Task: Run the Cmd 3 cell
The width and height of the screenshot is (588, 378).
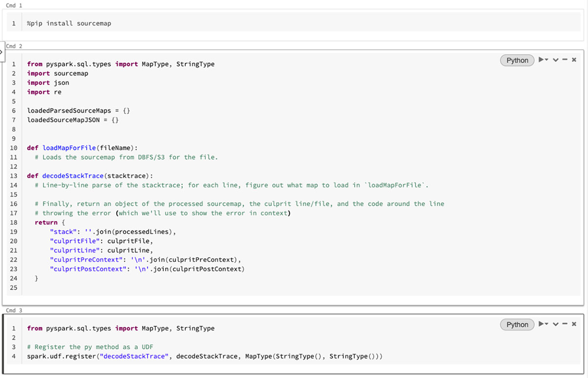Action: (x=542, y=324)
